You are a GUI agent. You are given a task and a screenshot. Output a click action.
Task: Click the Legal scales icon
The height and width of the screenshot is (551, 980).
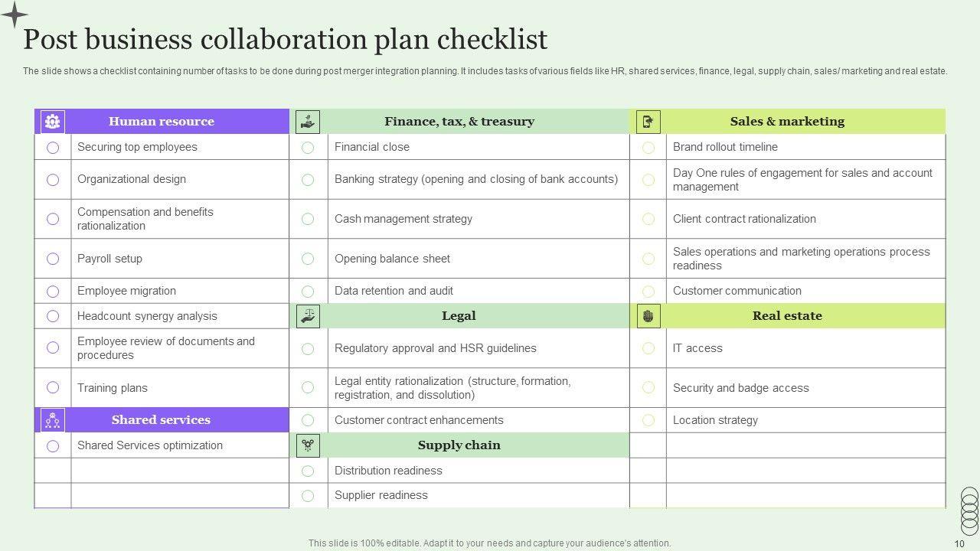point(308,316)
